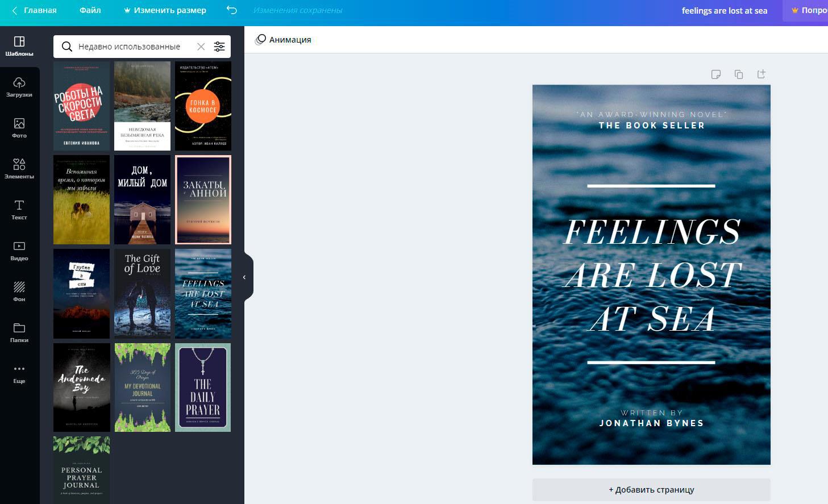Viewport: 828px width, 504px height.
Task: Duplicate the page with copy icon
Action: point(739,74)
